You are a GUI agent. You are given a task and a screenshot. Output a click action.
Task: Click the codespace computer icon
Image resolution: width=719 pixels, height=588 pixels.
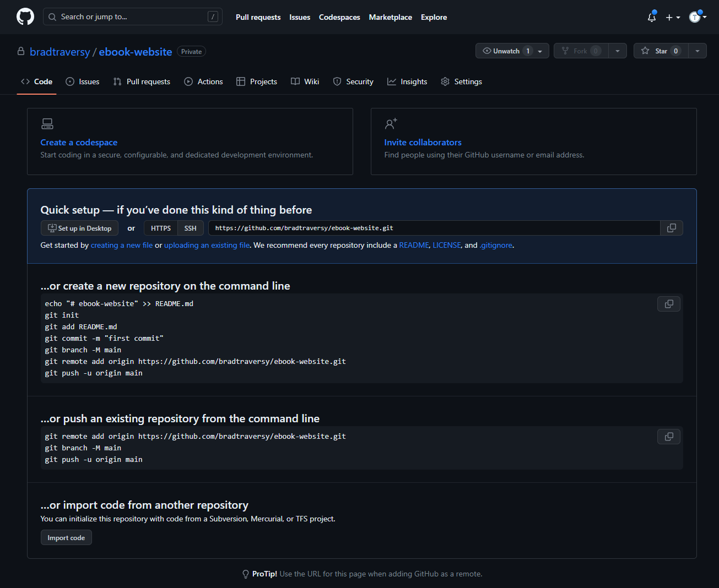(x=47, y=124)
